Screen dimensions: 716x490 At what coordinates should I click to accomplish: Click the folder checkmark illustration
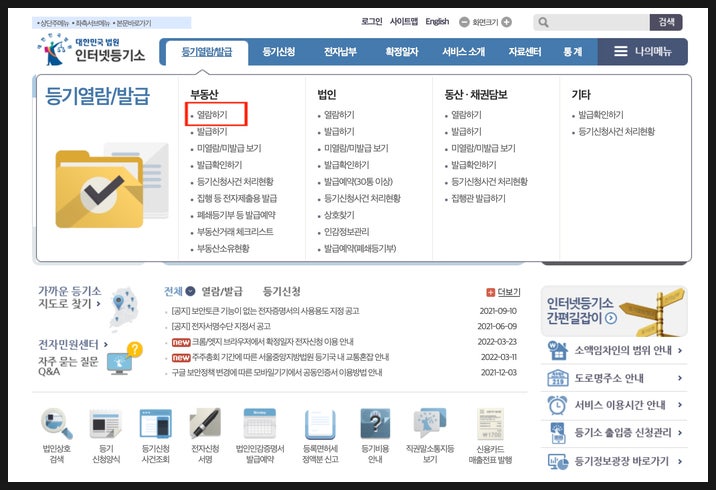(111, 186)
